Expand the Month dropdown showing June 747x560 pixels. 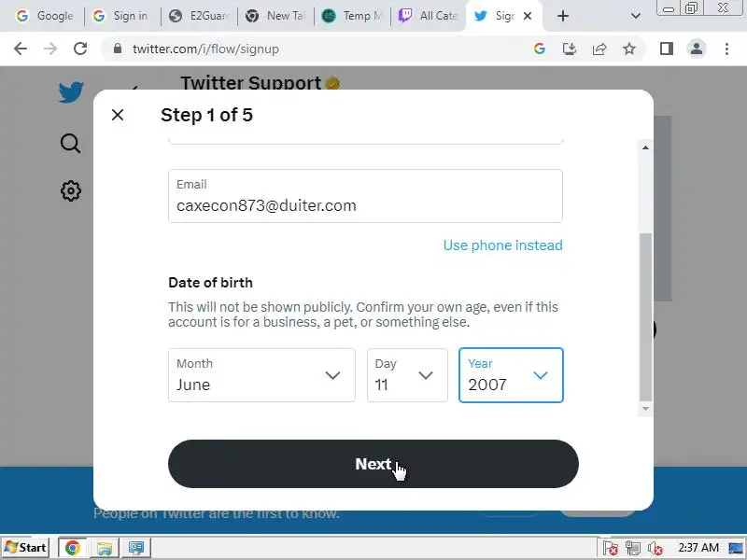click(261, 375)
